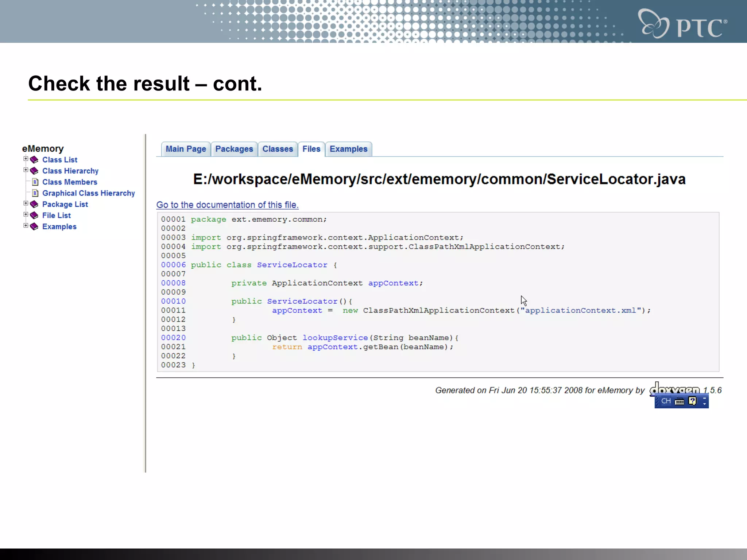The height and width of the screenshot is (560, 747).
Task: Expand the Class List tree node
Action: pos(26,159)
